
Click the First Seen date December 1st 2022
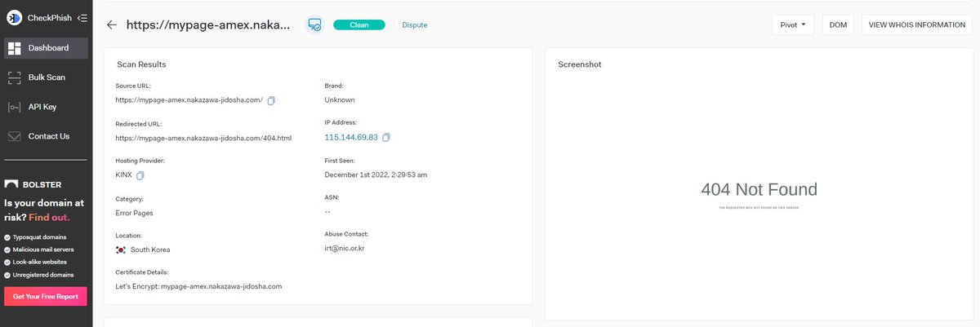tap(376, 175)
